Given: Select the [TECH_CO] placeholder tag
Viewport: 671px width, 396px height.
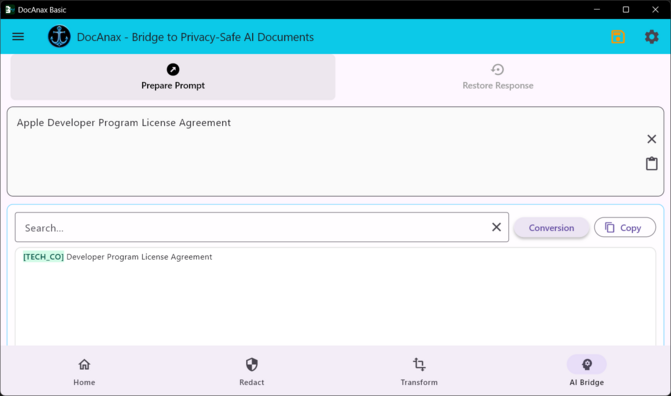Looking at the screenshot, I should click(x=43, y=257).
